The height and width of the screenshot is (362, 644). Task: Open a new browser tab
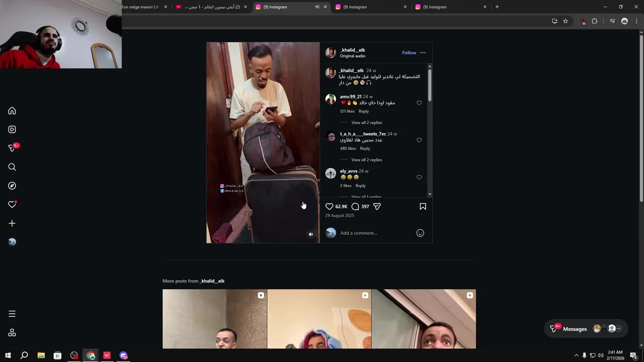tap(497, 7)
